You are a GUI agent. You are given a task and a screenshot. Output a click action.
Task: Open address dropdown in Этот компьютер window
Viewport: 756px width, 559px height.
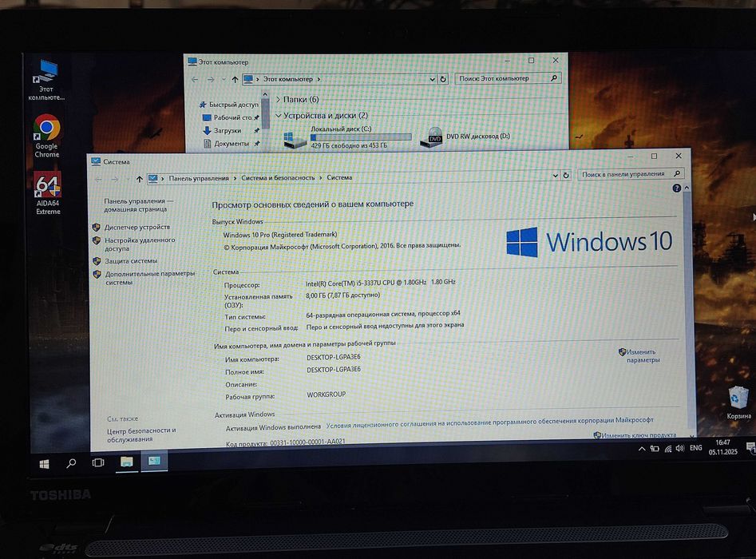pyautogui.click(x=432, y=79)
